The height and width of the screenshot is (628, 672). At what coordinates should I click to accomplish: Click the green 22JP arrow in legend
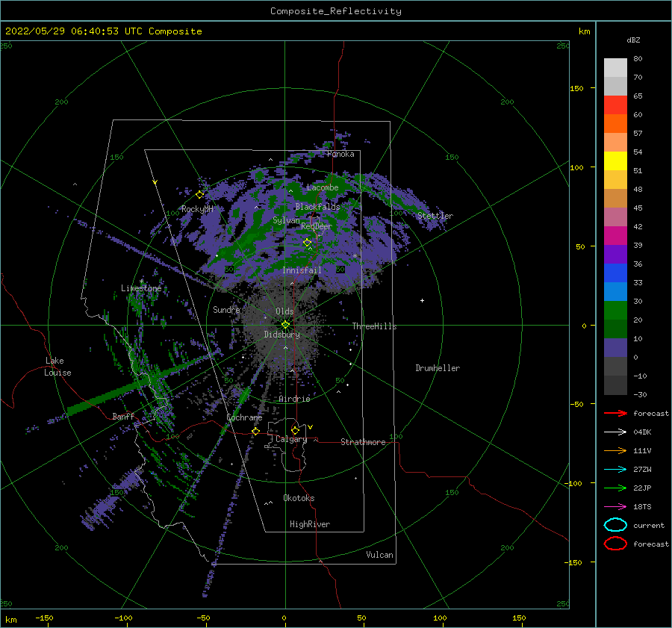tap(615, 488)
